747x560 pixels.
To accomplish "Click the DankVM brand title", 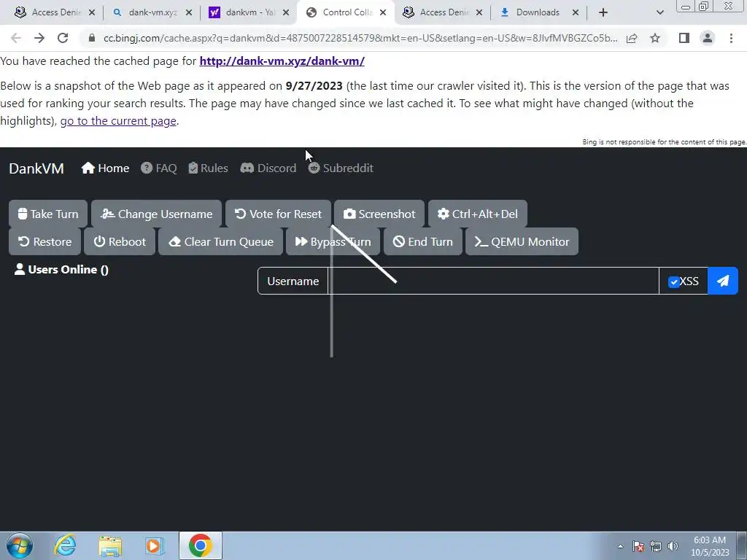I will click(x=36, y=168).
